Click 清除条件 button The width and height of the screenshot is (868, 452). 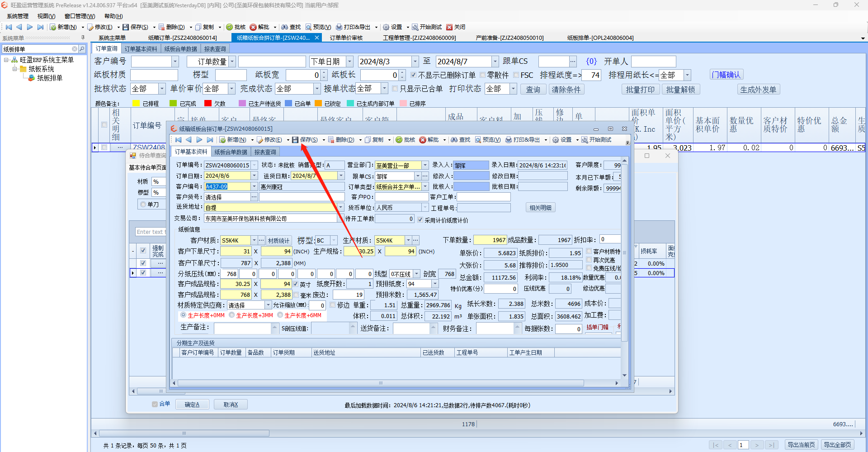click(566, 90)
